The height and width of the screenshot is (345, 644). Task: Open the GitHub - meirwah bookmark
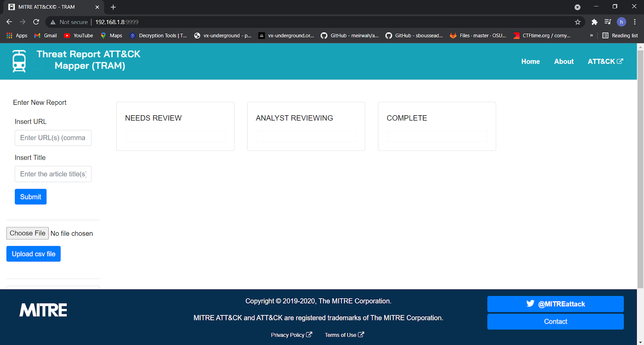pyautogui.click(x=350, y=35)
